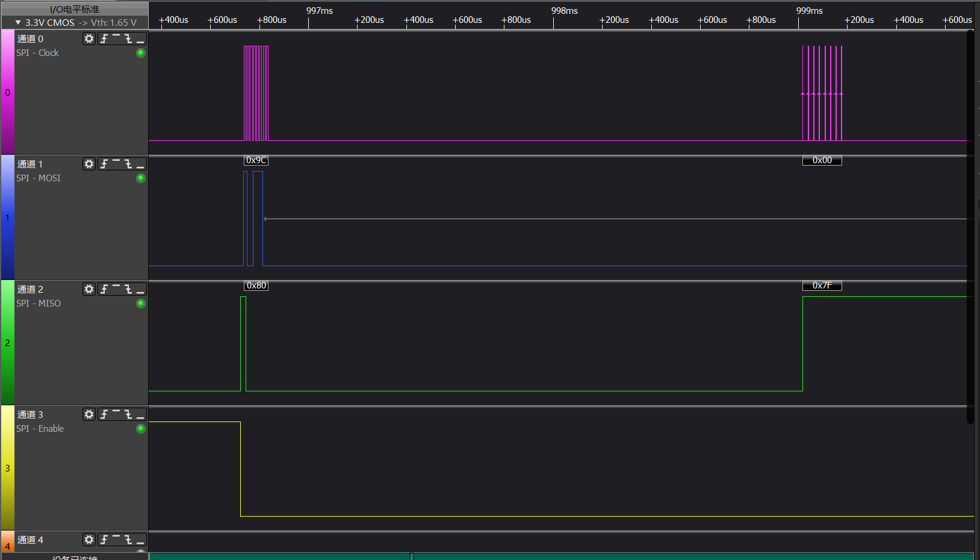The image size is (980, 560).
Task: Click the yellow color bar of channel 3
Action: 7,468
